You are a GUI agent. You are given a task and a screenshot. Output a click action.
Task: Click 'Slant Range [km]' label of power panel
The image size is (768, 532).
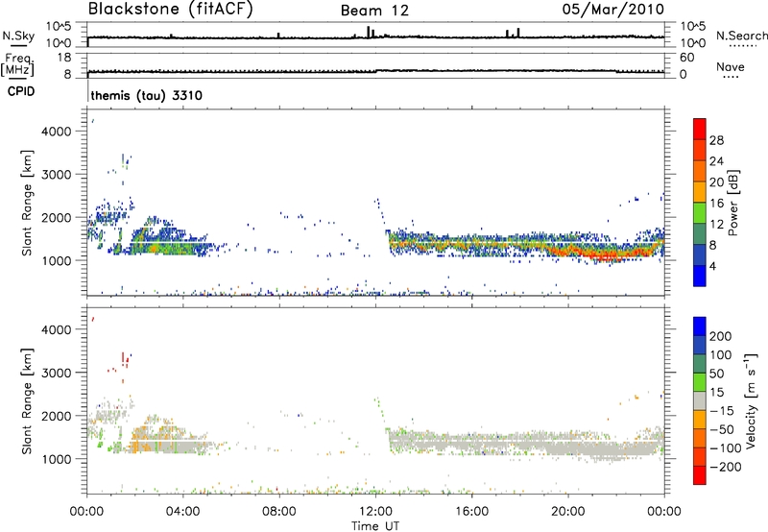click(x=27, y=203)
